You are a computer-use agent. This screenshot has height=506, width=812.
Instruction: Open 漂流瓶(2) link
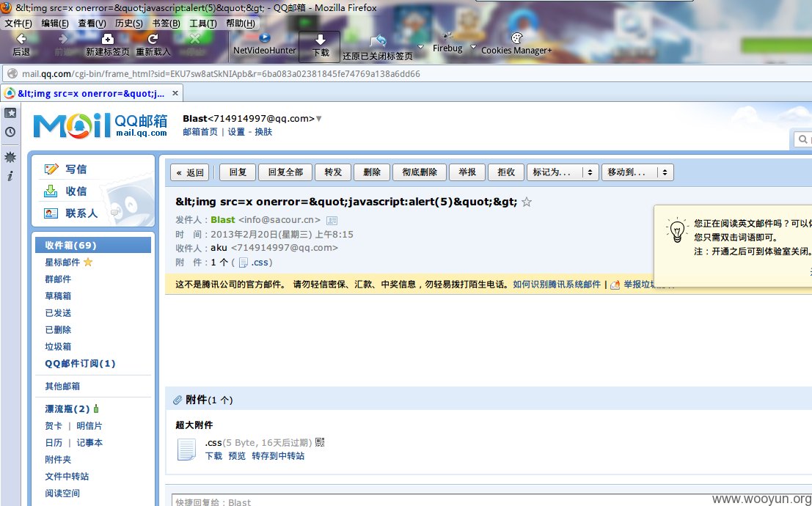[x=67, y=409]
